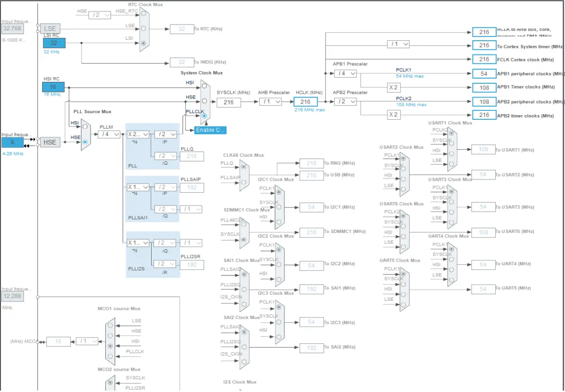Expand the AHB Prescaler dropdown
565x392 pixels.
tap(271, 102)
